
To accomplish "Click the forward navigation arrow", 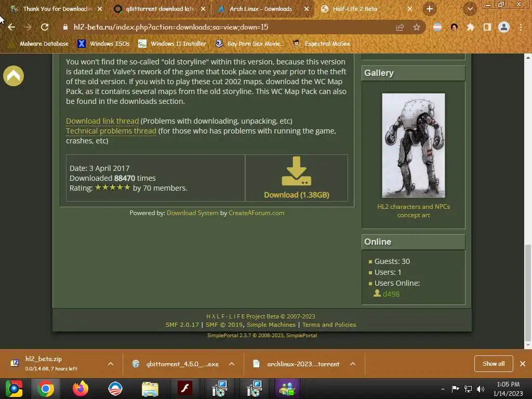I will pyautogui.click(x=28, y=27).
